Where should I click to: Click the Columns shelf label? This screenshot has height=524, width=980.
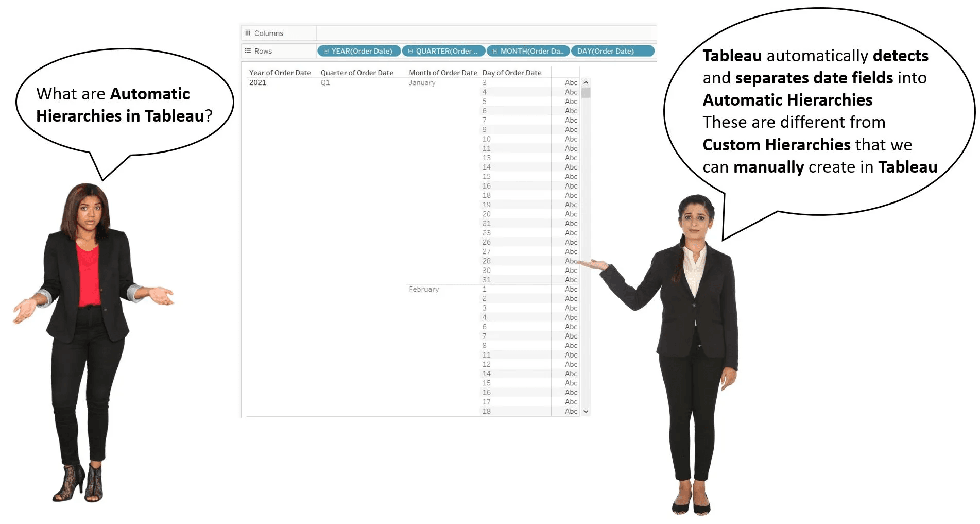[268, 33]
